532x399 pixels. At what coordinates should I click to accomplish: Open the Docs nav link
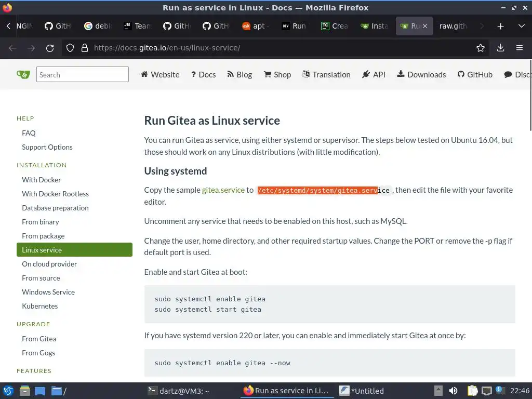(203, 75)
